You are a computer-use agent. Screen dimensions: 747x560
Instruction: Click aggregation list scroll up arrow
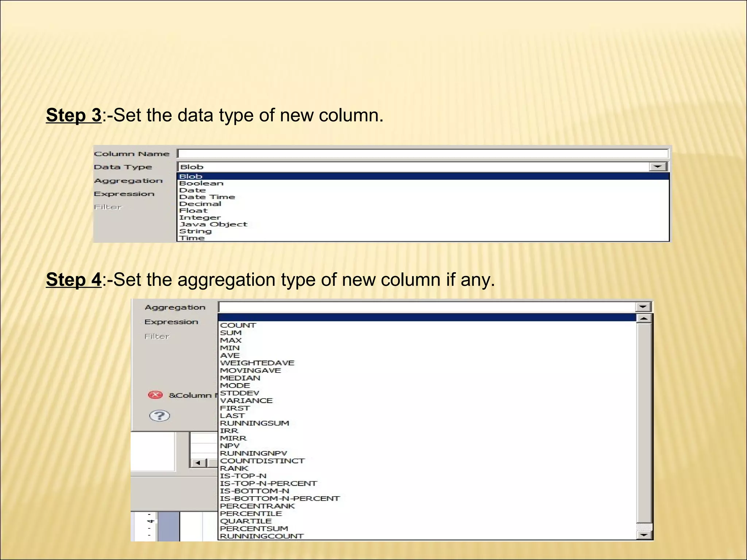point(644,319)
